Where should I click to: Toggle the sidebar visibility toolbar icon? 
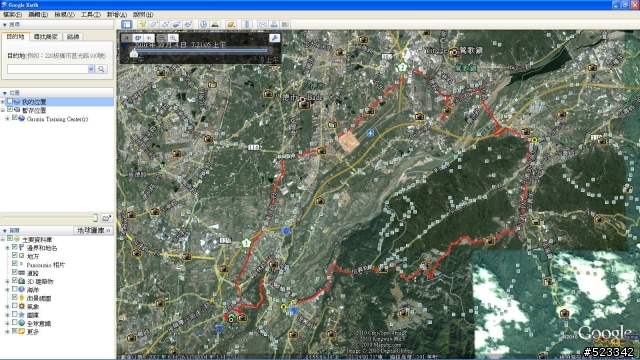(127, 24)
